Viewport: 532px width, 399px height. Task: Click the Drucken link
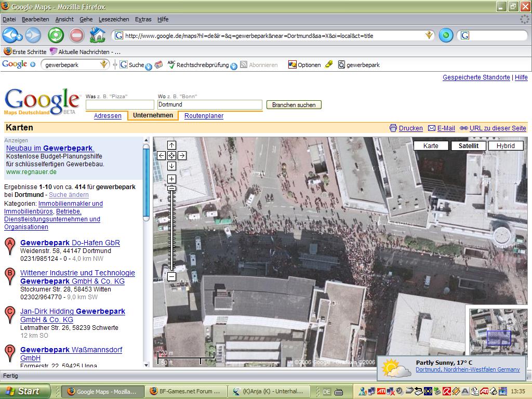coord(410,128)
